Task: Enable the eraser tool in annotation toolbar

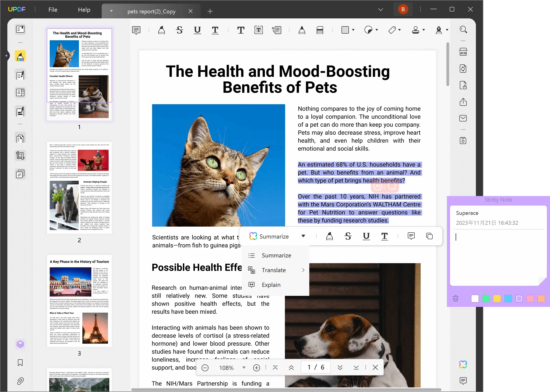Action: pos(320,29)
